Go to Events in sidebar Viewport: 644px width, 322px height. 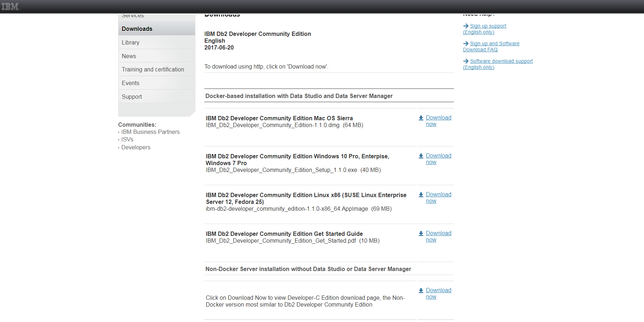(157, 83)
